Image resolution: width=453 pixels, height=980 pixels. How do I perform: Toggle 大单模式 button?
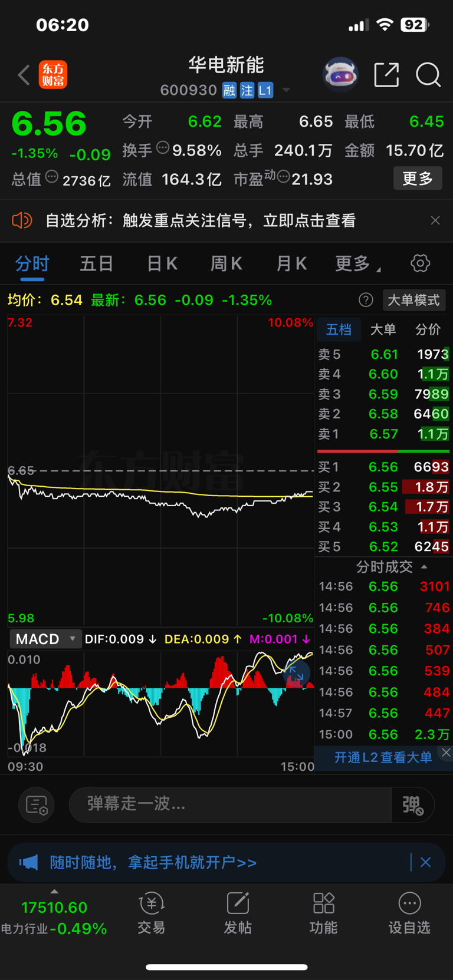(413, 300)
